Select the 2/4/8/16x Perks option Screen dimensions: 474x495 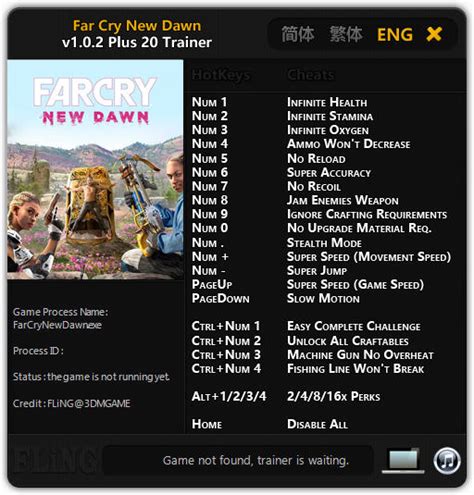[333, 396]
